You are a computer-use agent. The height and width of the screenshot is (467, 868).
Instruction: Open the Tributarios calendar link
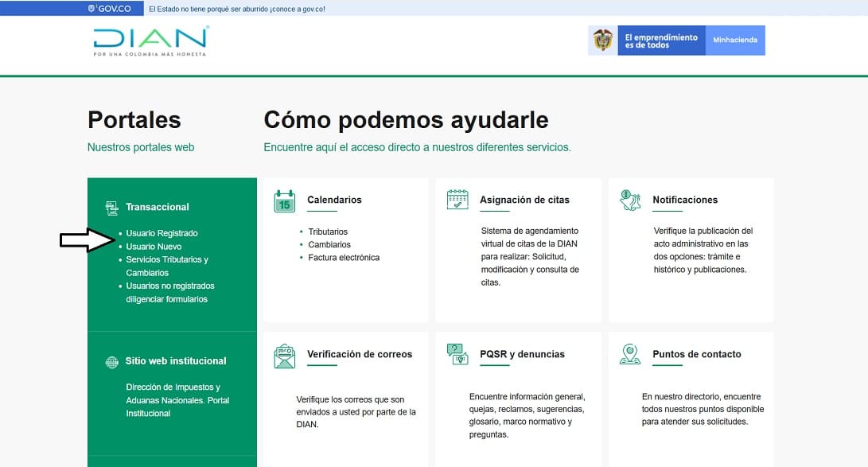[x=328, y=232]
